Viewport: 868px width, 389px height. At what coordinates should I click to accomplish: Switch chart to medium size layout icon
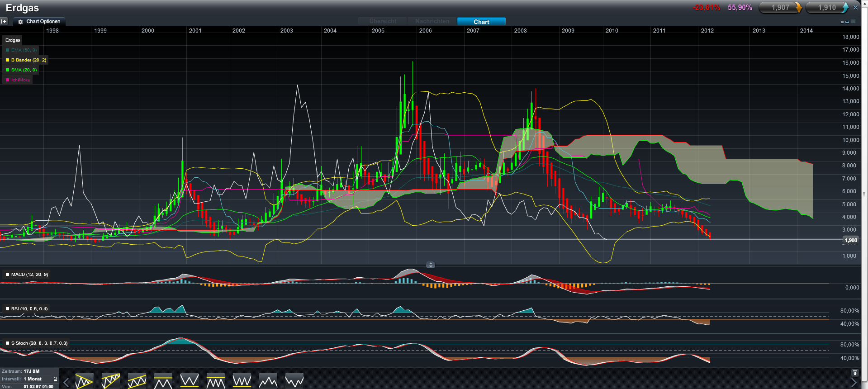pyautogui.click(x=847, y=22)
